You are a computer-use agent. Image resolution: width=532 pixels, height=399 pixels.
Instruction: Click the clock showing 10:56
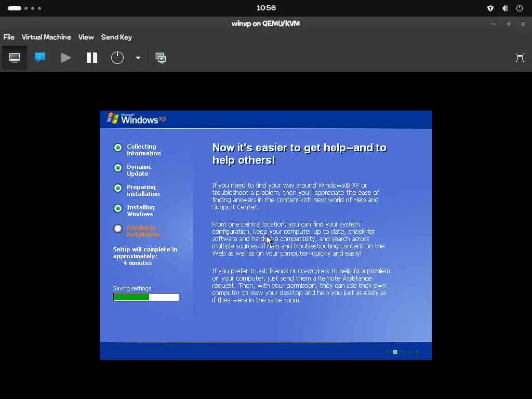pos(266,8)
